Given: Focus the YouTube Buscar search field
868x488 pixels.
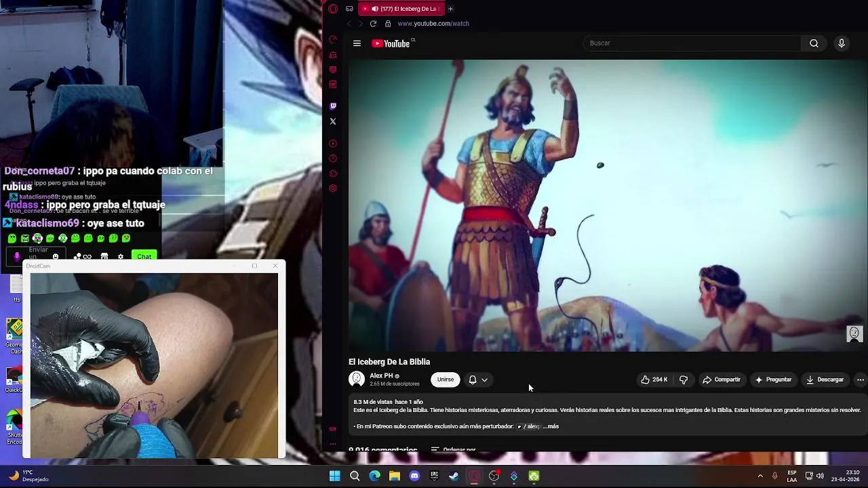Looking at the screenshot, I should 692,43.
